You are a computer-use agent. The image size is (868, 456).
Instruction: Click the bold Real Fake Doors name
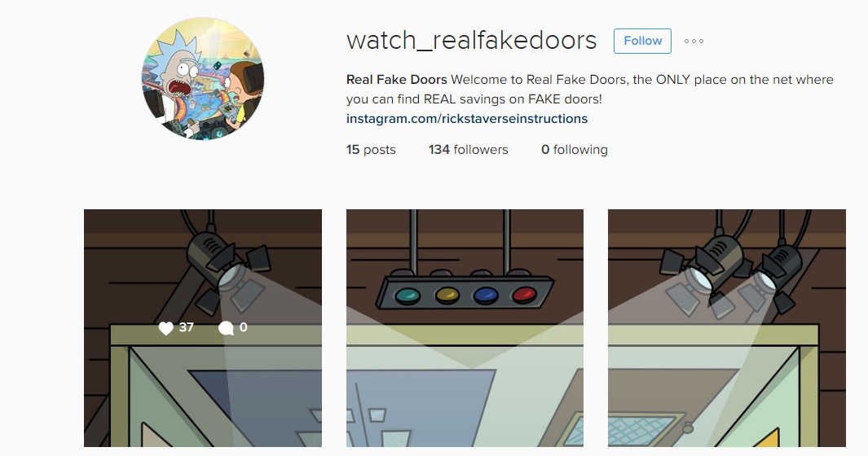(x=396, y=80)
